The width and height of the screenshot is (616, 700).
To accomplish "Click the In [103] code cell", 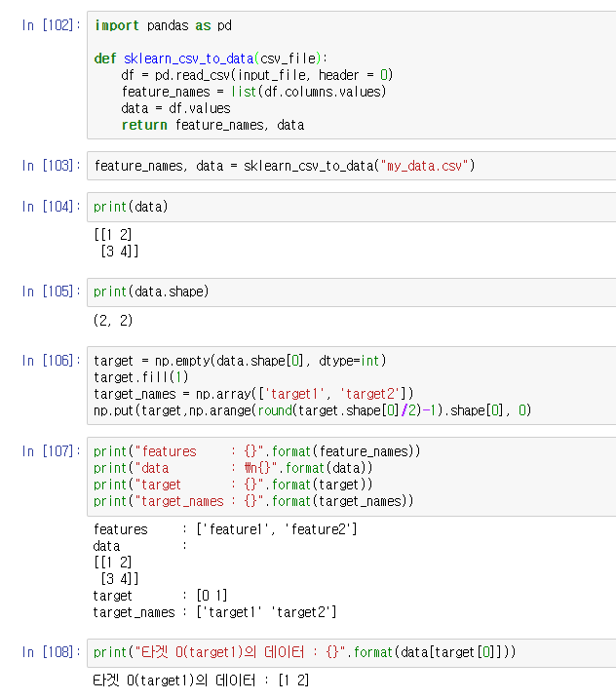I will [x=352, y=166].
